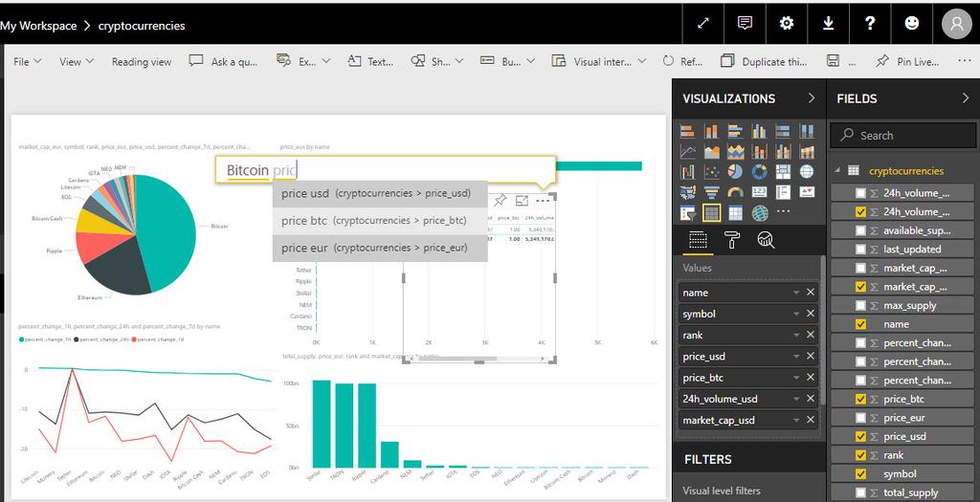980x502 pixels.
Task: Open the Shapes dropdown in toolbar
Action: tap(436, 61)
